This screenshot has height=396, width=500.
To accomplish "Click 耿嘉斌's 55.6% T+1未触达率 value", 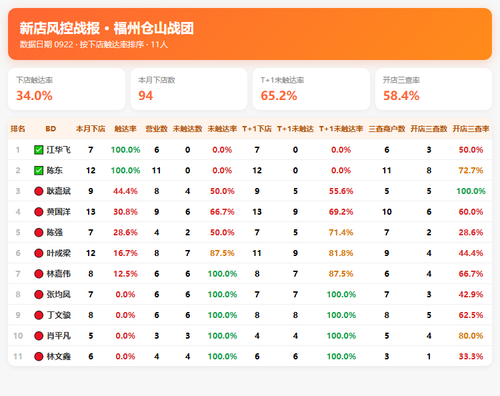I will [x=341, y=191].
